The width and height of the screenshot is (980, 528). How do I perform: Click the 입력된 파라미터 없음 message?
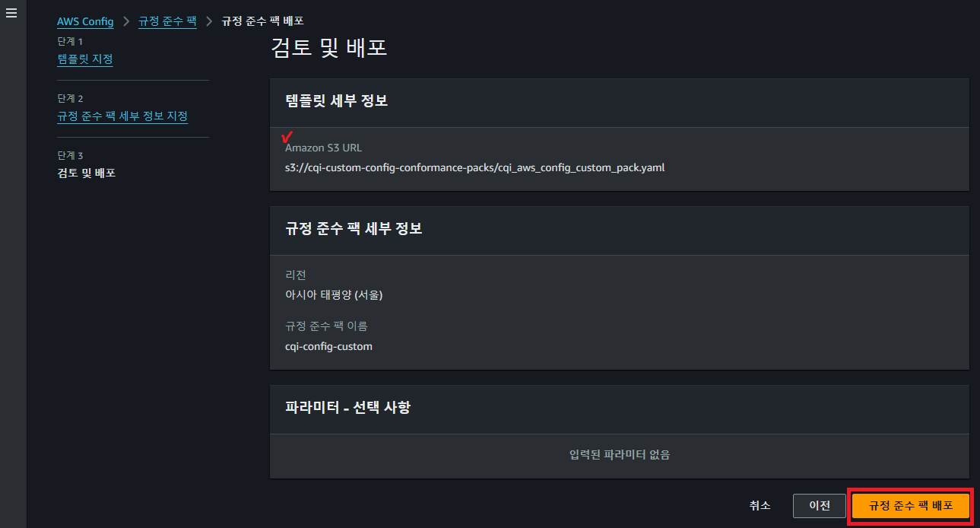(x=619, y=455)
